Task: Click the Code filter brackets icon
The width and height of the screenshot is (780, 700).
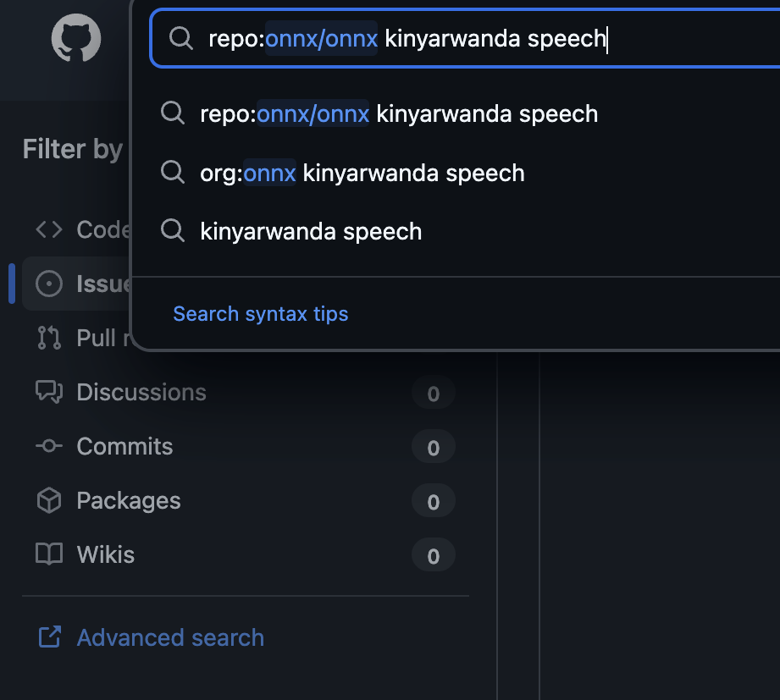Action: (49, 229)
